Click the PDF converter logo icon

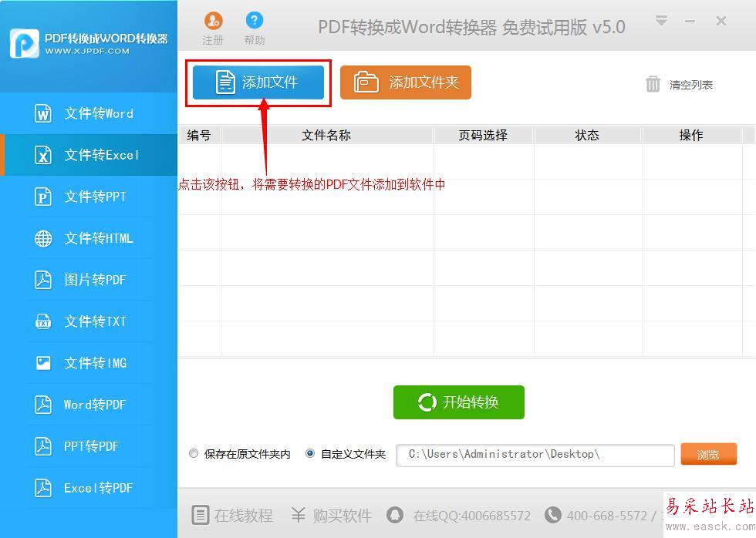[x=25, y=44]
